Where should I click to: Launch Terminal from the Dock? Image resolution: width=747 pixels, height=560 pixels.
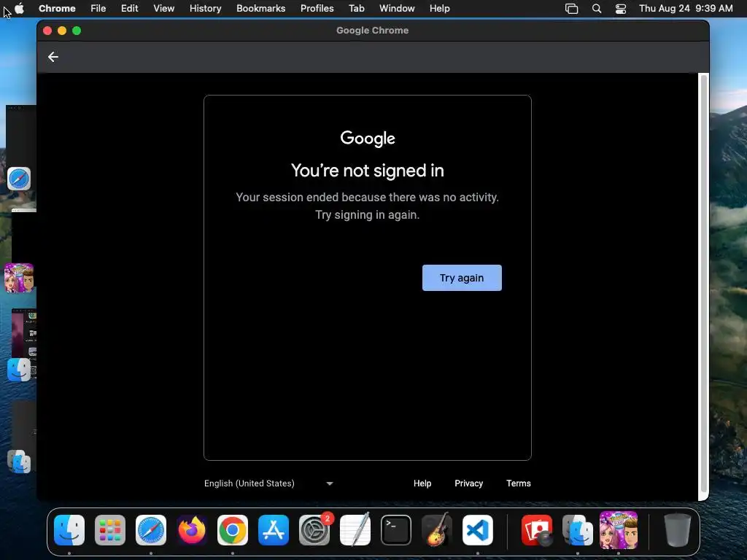[x=396, y=530]
